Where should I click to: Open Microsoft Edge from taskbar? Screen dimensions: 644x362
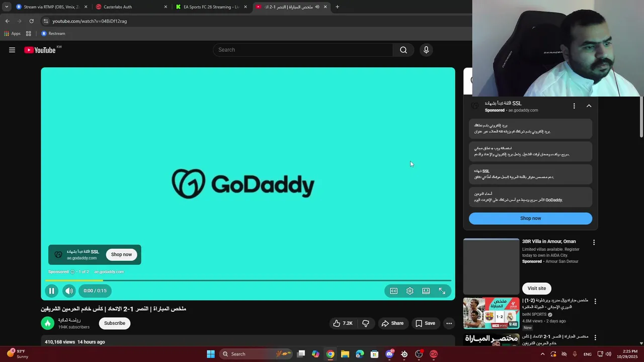click(x=360, y=354)
